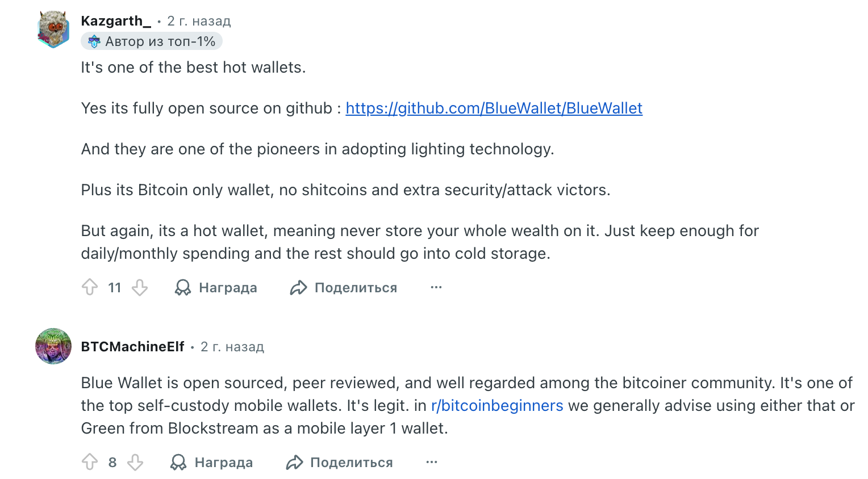Give an award to BTCMachineElf's comment
Viewport: 868px width, 479px height.
(211, 462)
